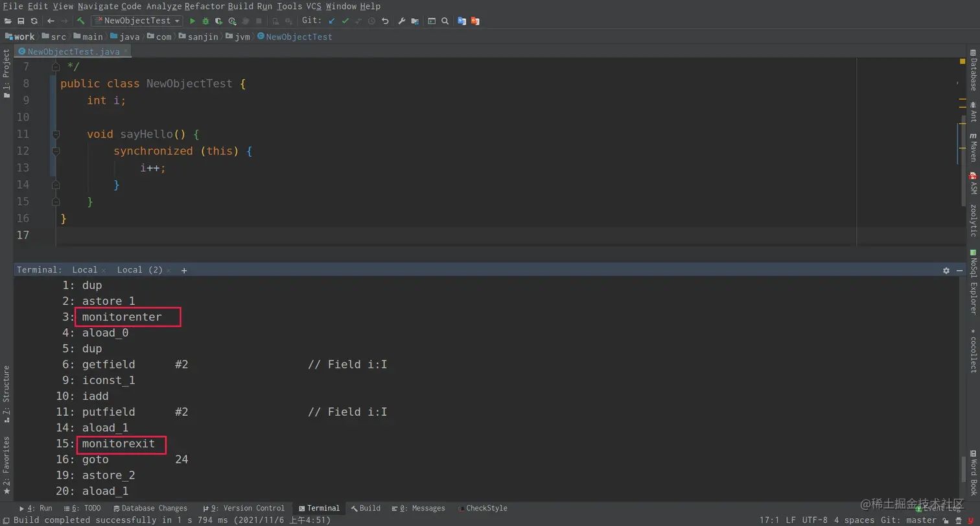Commit changes with the green check icon
Viewport: 980px width, 526px height.
345,21
